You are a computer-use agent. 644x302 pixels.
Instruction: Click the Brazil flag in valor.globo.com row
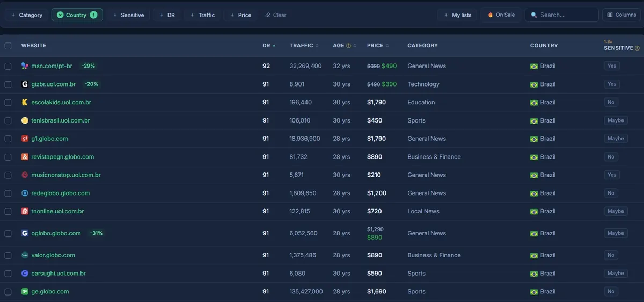tap(533, 255)
